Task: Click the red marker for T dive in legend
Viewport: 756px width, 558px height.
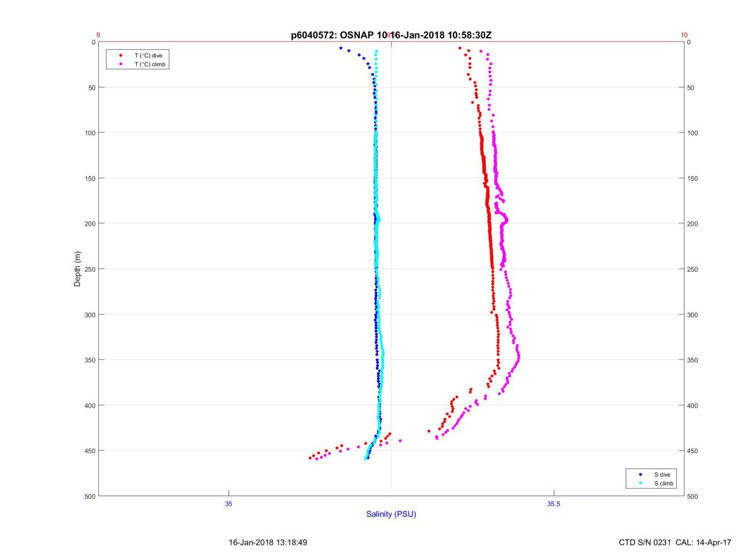Action: click(120, 55)
